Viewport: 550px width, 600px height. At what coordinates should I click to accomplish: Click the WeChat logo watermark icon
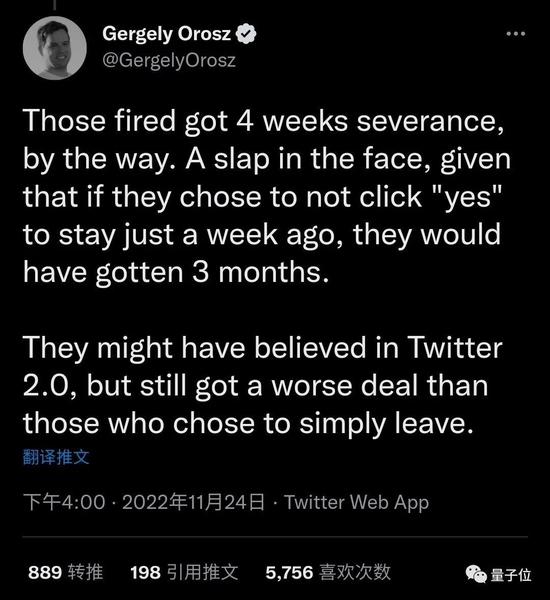[x=475, y=574]
